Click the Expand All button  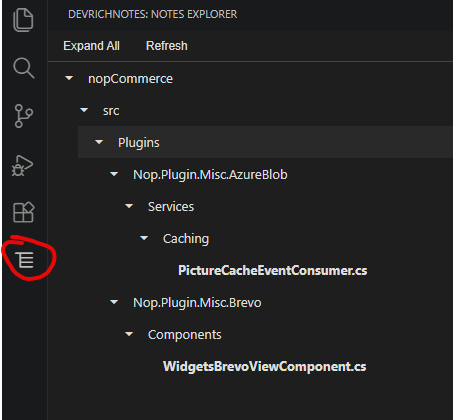91,46
